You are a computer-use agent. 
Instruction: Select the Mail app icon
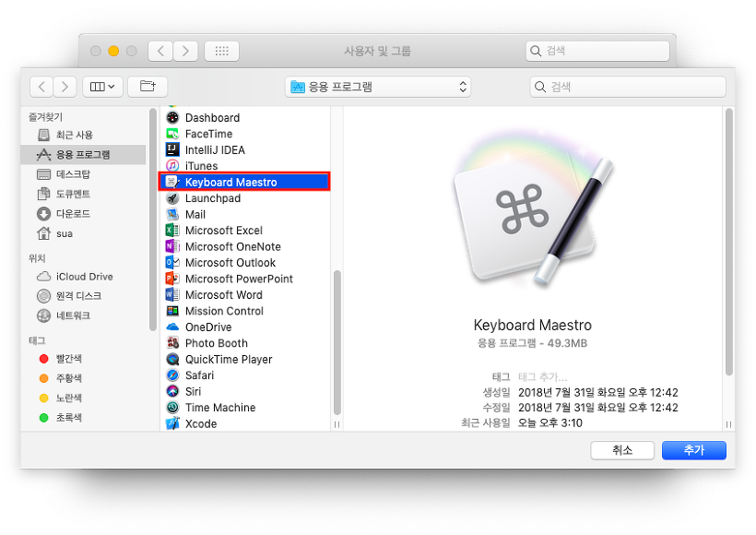click(172, 214)
